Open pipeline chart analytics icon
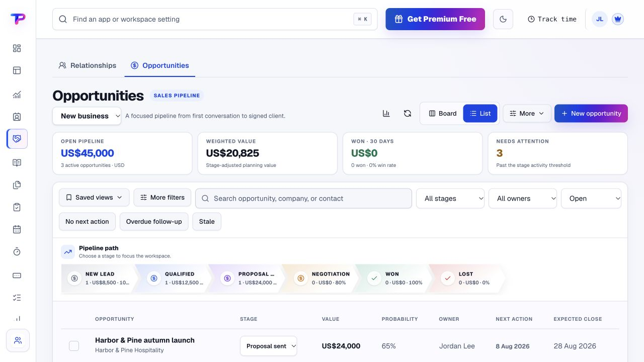The height and width of the screenshot is (362, 644). pos(386,114)
